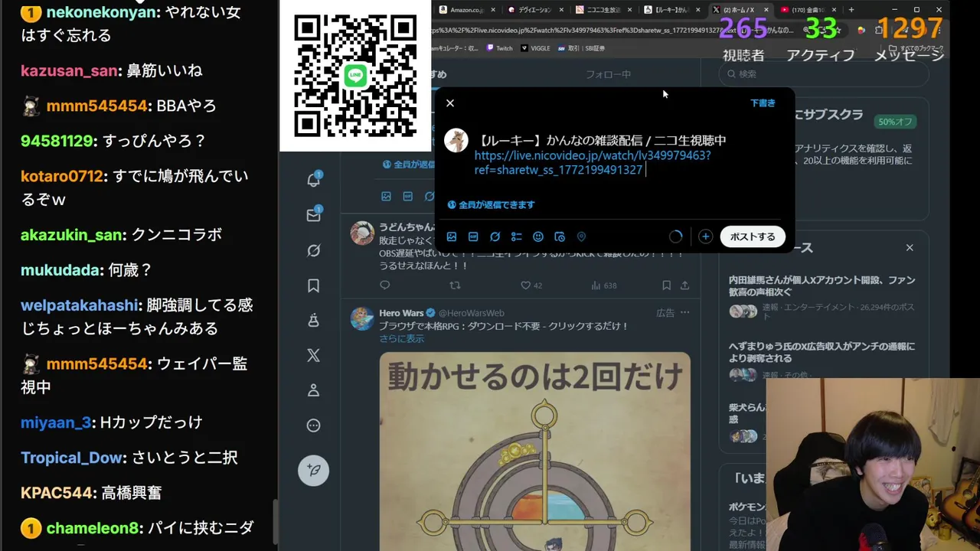This screenshot has width=980, height=551.
Task: Open Hero Wars account name link
Action: pos(401,313)
